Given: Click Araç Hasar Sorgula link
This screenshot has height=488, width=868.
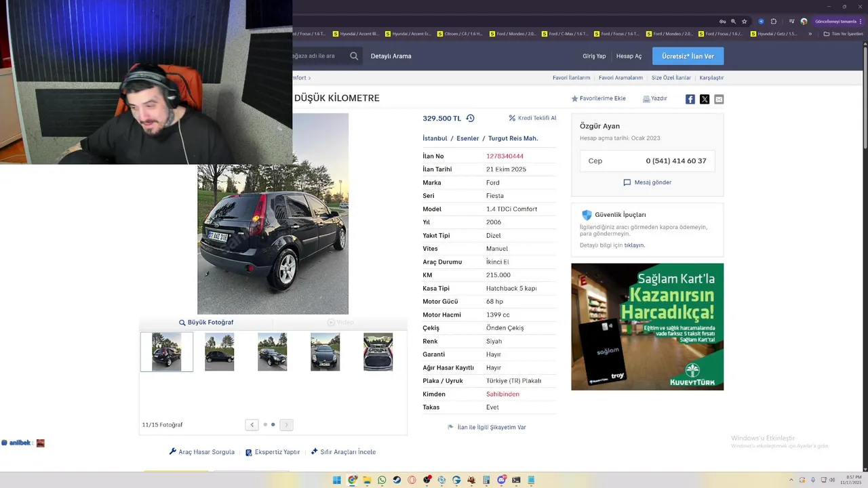Looking at the screenshot, I should 201,452.
